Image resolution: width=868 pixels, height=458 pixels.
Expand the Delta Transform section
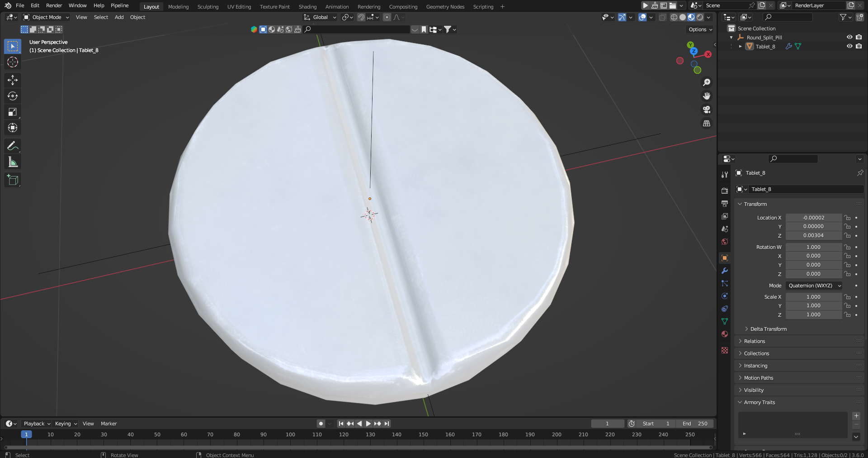point(768,329)
